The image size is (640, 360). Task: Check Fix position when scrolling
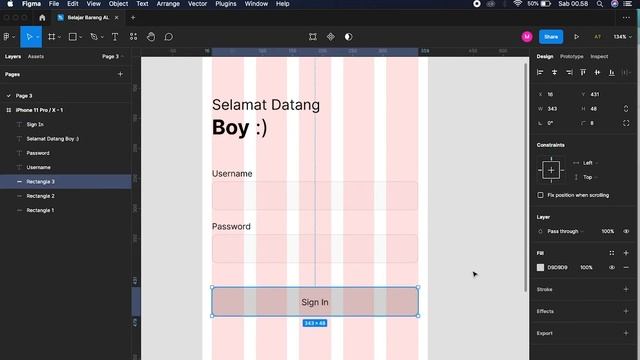tap(540, 195)
